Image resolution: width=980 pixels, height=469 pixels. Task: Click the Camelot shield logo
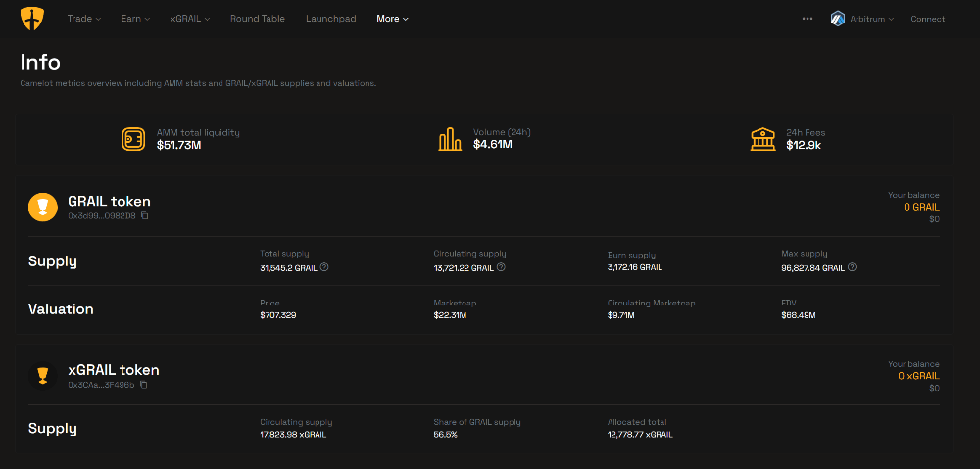pyautogui.click(x=32, y=19)
